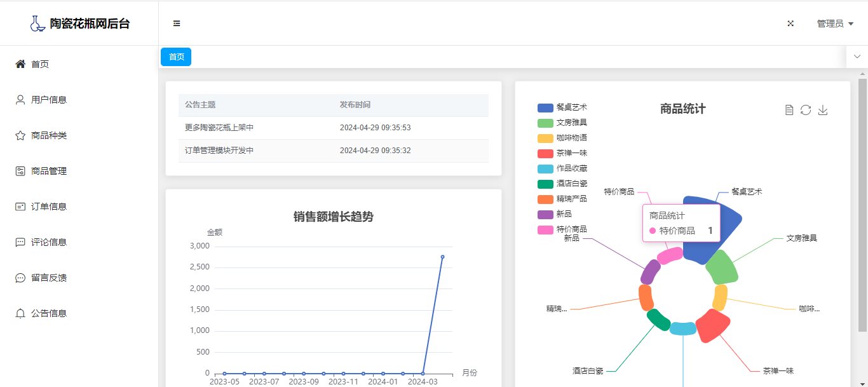
Task: Open data view icon on 商品统计 chart
Action: [x=789, y=110]
